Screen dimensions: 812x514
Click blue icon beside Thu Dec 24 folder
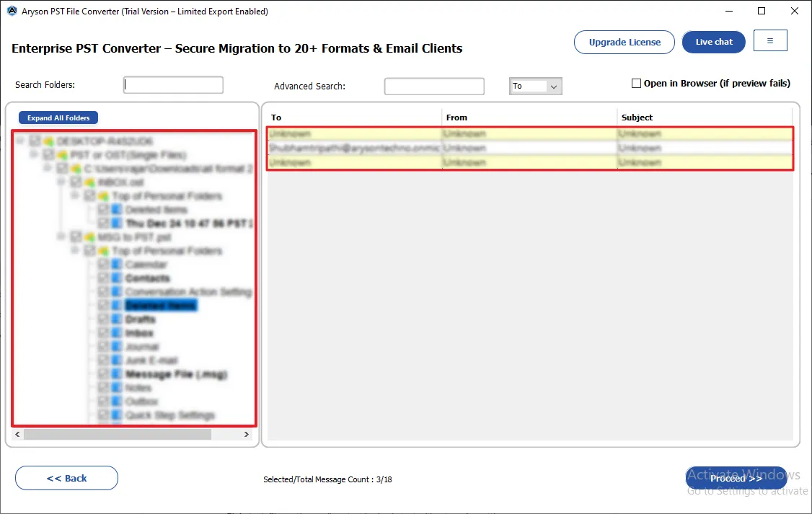pos(117,223)
